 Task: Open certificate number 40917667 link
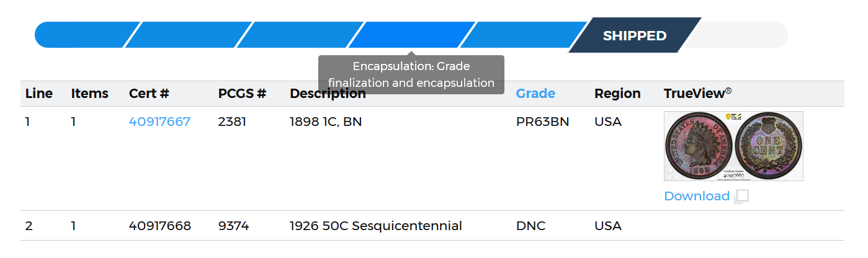point(159,122)
